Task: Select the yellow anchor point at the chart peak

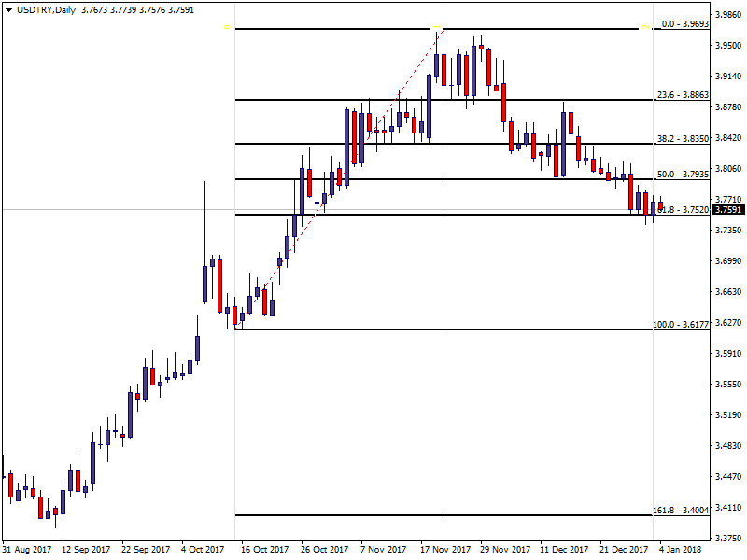Action: point(437,29)
